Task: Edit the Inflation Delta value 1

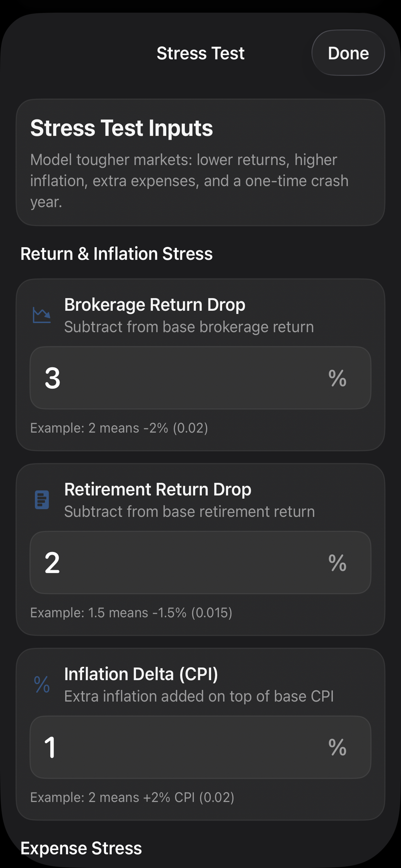Action: [200, 747]
